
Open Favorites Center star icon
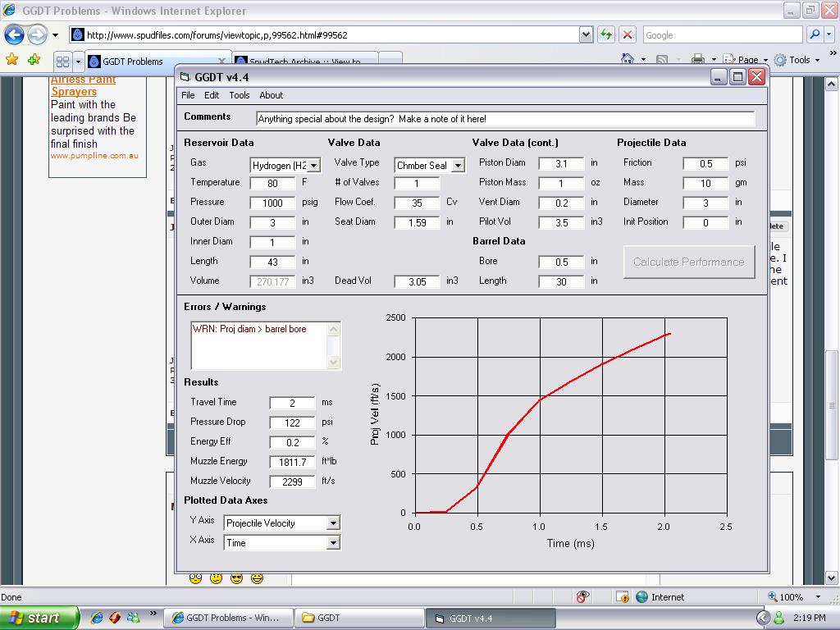pyautogui.click(x=11, y=60)
